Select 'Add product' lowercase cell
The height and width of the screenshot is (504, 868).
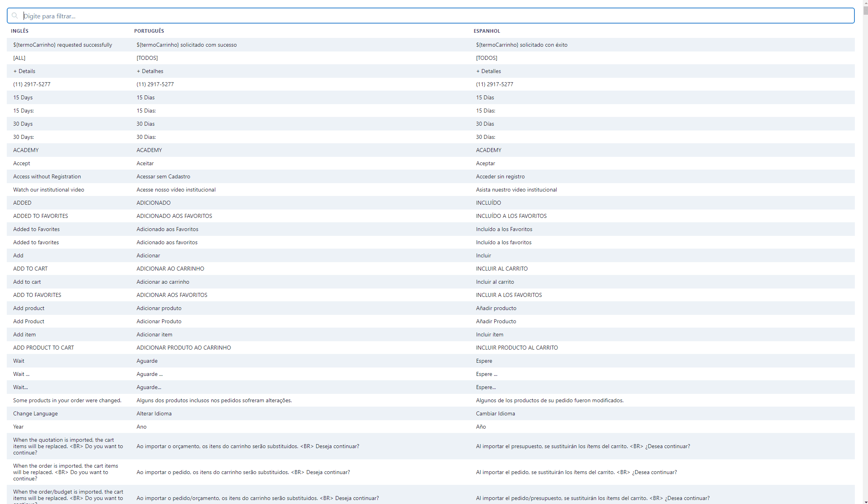pyautogui.click(x=29, y=308)
